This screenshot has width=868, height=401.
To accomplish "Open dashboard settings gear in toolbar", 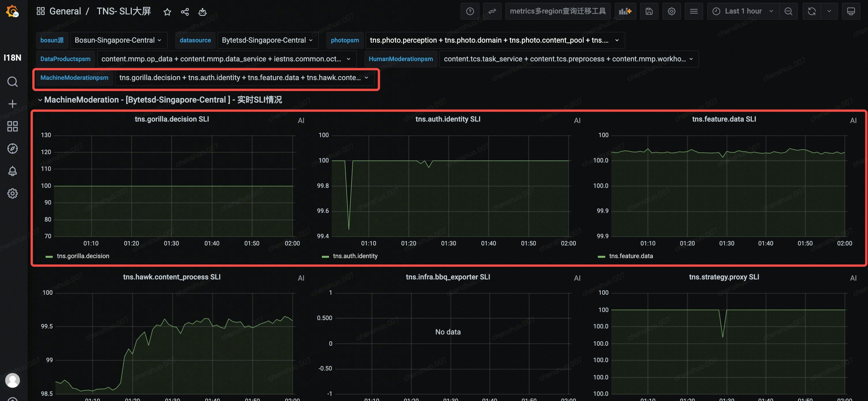I will click(x=671, y=11).
